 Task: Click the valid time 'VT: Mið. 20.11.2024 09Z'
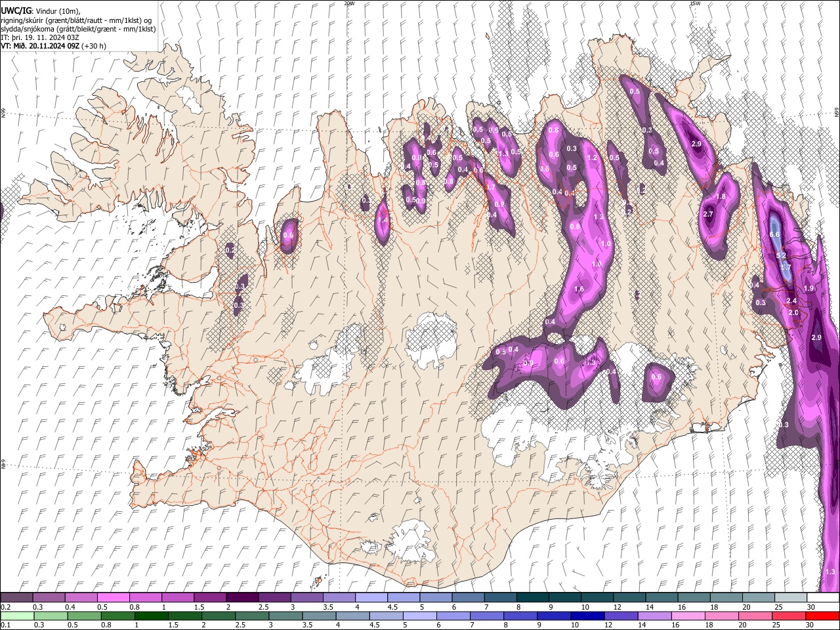click(x=40, y=46)
